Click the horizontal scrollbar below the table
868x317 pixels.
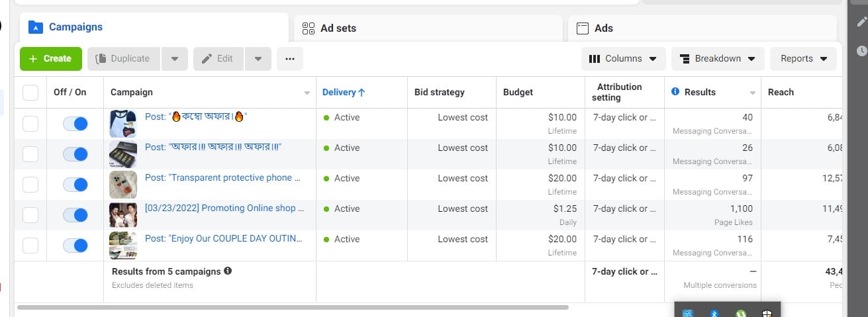[293, 307]
